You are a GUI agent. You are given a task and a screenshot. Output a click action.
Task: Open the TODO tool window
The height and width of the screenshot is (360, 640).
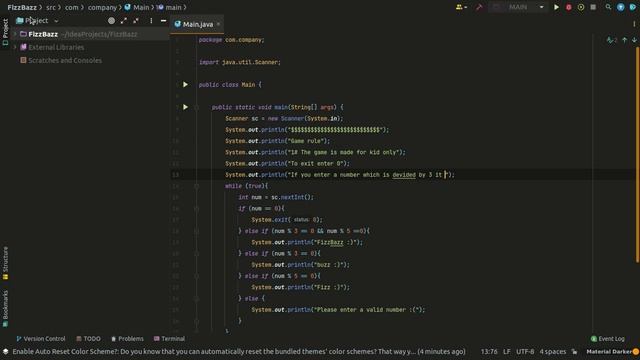[x=88, y=338]
